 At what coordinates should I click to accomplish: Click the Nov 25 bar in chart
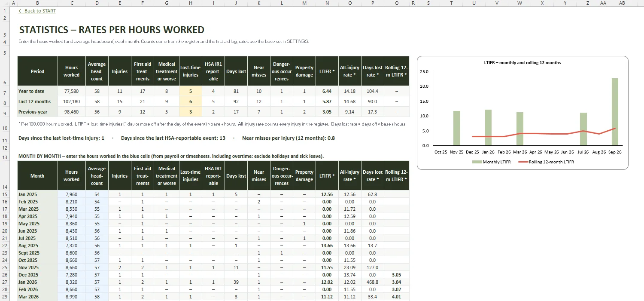(x=457, y=128)
